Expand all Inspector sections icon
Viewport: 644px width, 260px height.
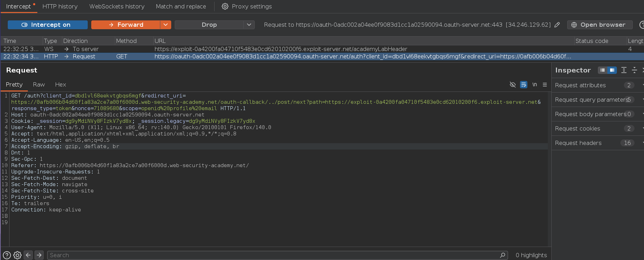click(624, 70)
